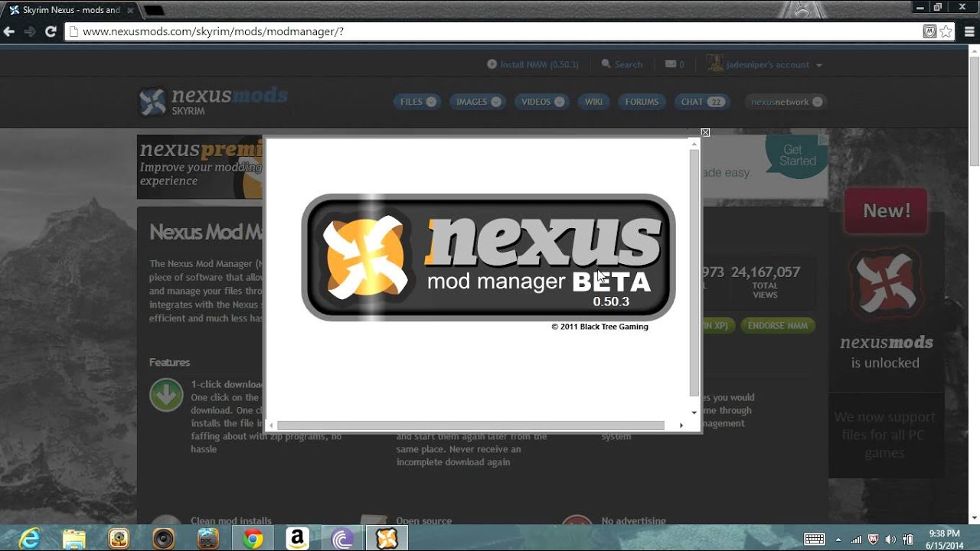Click the Get Started ad button

pos(797,155)
